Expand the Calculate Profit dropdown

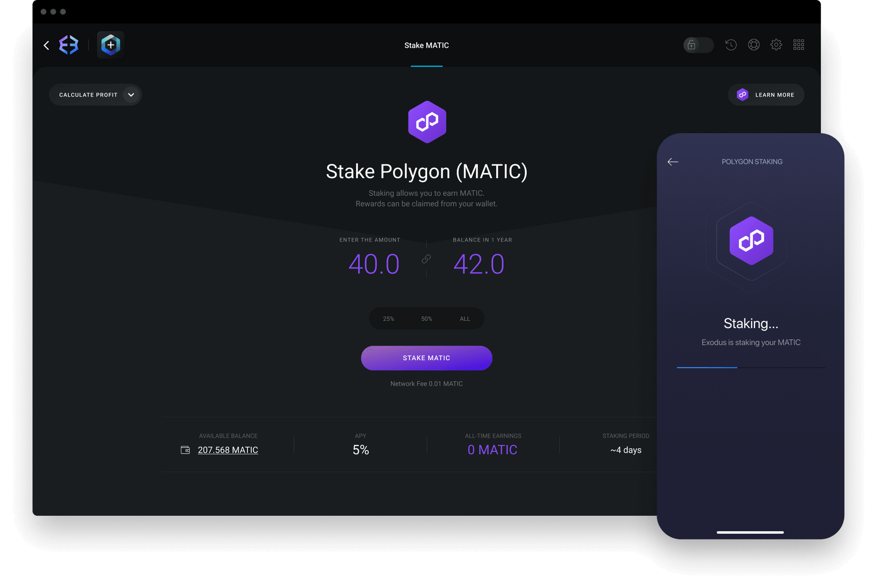[131, 94]
